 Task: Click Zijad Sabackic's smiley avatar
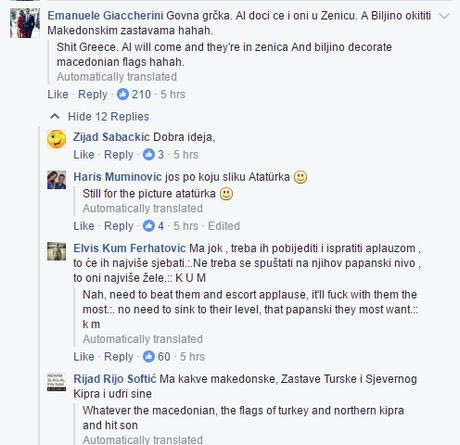[x=56, y=139]
